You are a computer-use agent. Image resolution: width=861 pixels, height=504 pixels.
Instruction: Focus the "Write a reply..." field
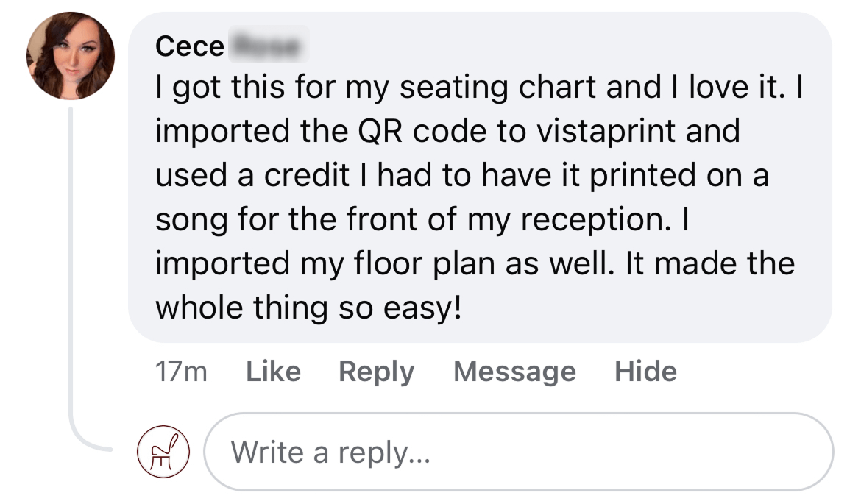click(x=519, y=451)
